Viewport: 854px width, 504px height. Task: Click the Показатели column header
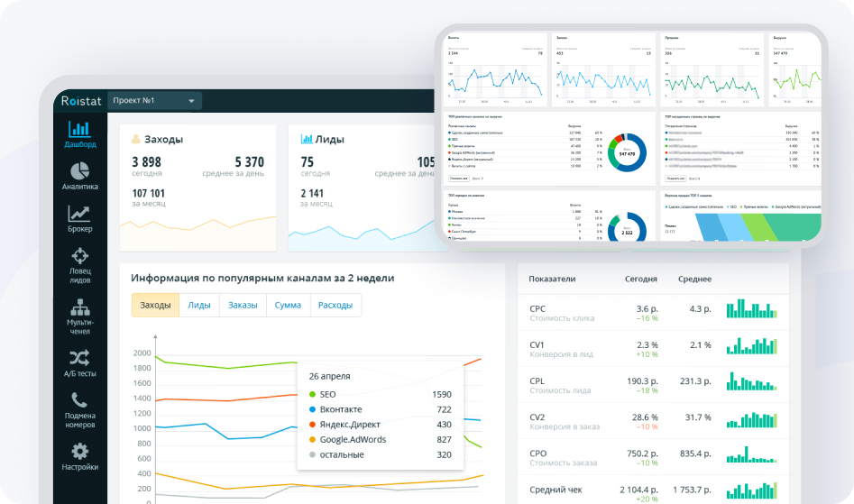552,279
